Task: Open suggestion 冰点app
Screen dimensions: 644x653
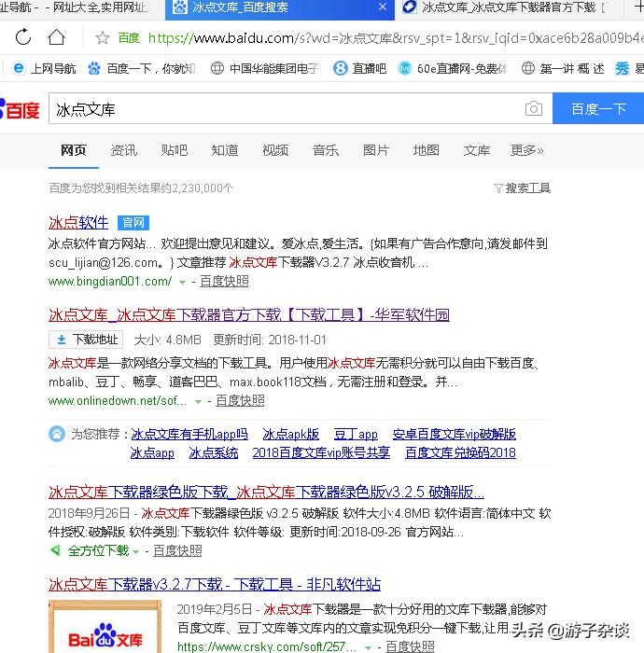Action: tap(152, 452)
